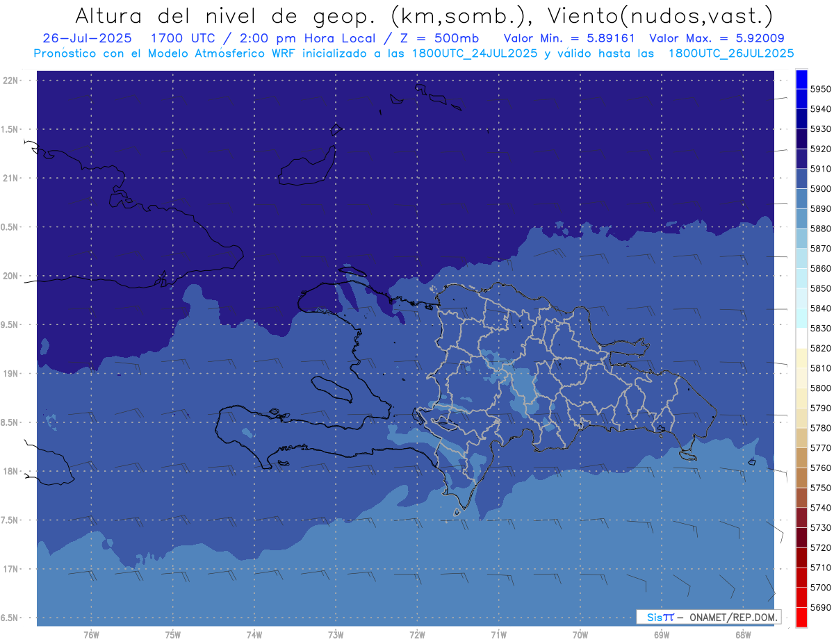Click the legend value 5780
The height and width of the screenshot is (644, 834).
click(820, 428)
